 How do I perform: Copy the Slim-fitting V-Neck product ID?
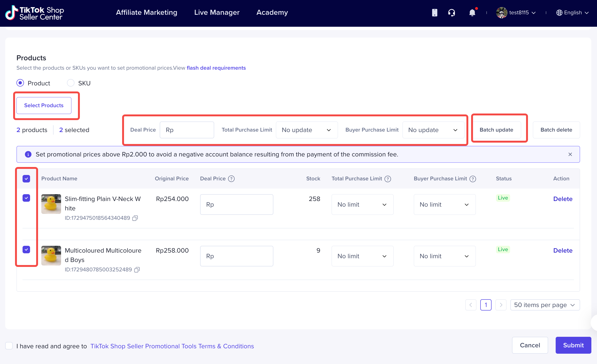(135, 218)
